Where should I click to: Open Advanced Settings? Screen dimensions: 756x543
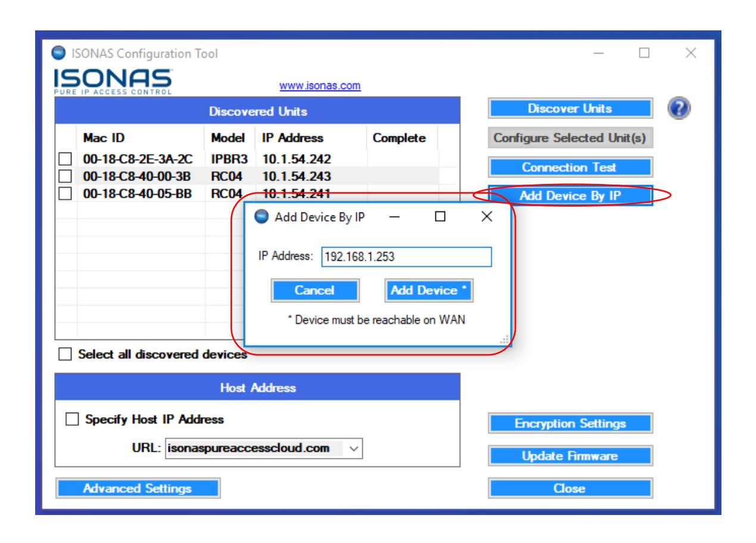137,488
